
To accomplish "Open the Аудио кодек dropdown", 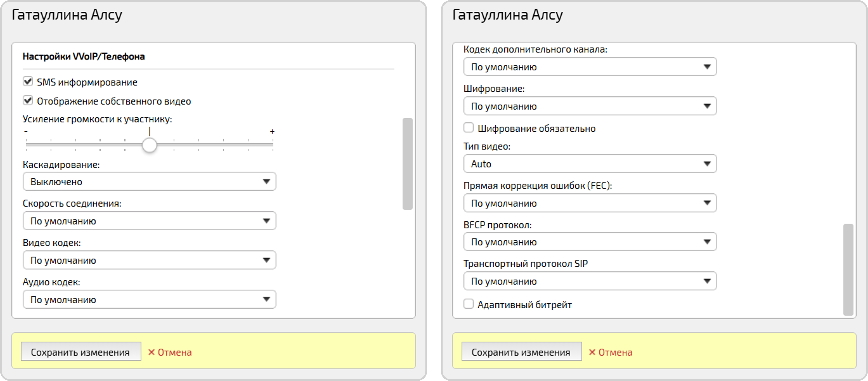I will [x=149, y=299].
